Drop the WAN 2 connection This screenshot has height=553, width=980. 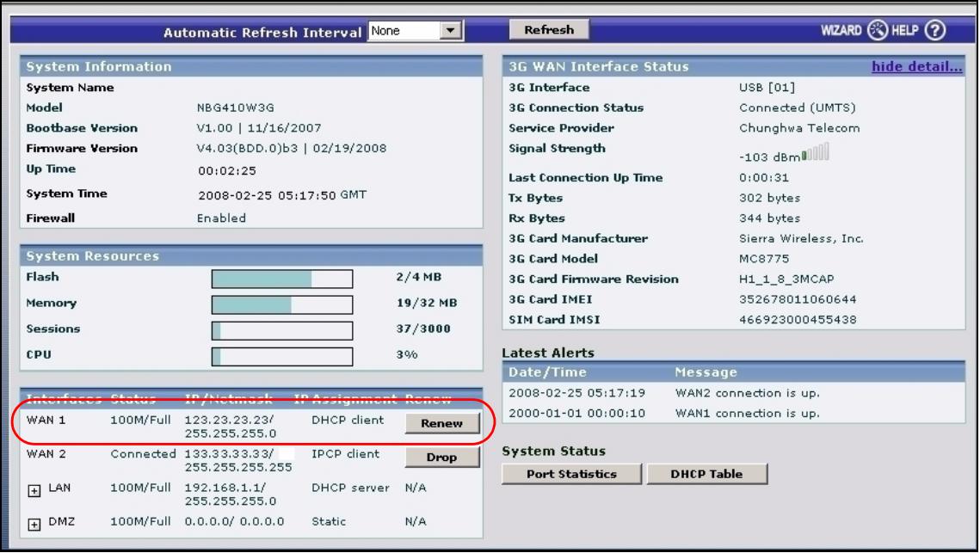tap(442, 457)
